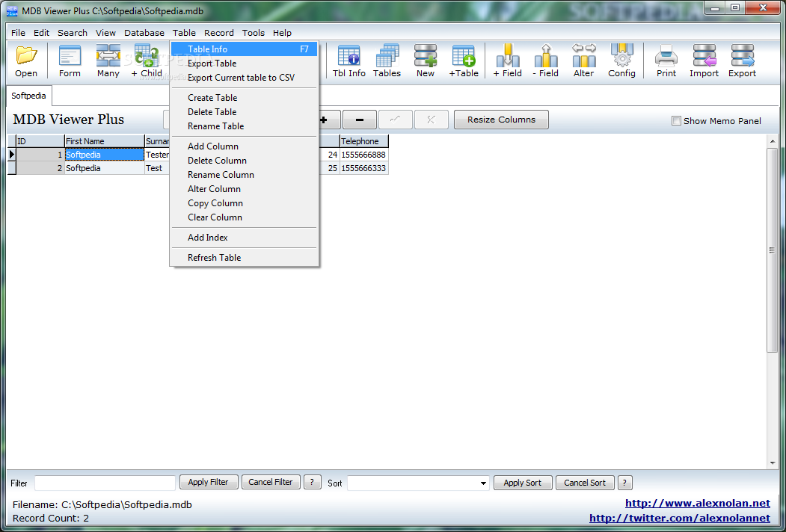Choose Alter Column from menu
The width and height of the screenshot is (786, 532).
(244, 189)
